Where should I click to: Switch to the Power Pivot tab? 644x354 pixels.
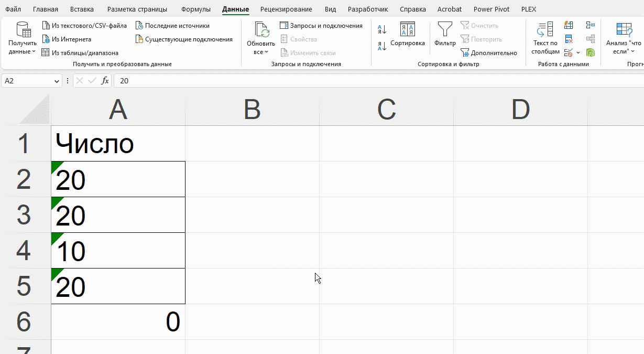(492, 9)
